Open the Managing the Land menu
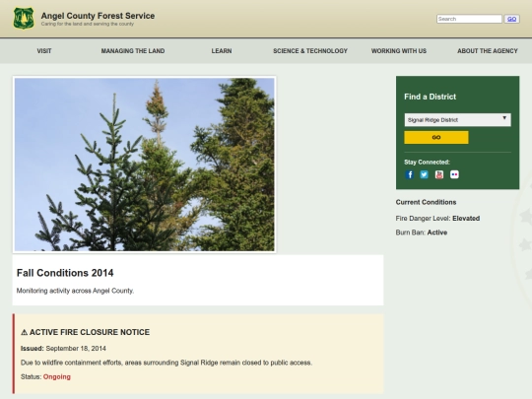 pos(133,51)
